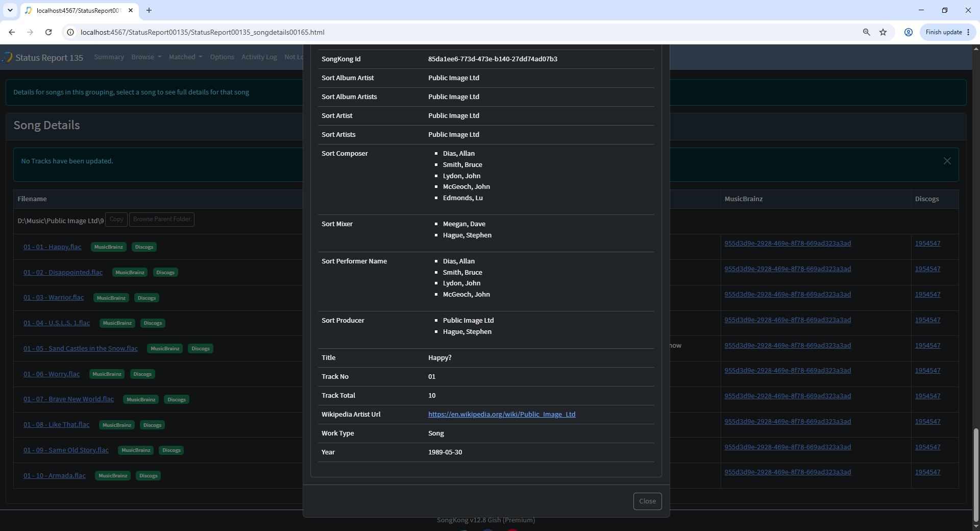Open 01 - 10 - Armada.flac details
The width and height of the screenshot is (980, 531).
tap(55, 476)
